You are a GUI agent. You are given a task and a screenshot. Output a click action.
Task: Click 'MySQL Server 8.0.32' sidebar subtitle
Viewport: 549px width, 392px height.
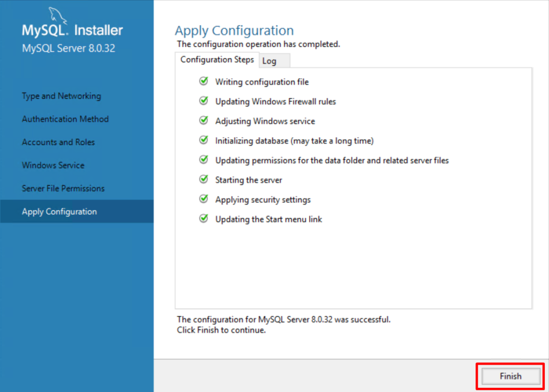[x=68, y=48]
